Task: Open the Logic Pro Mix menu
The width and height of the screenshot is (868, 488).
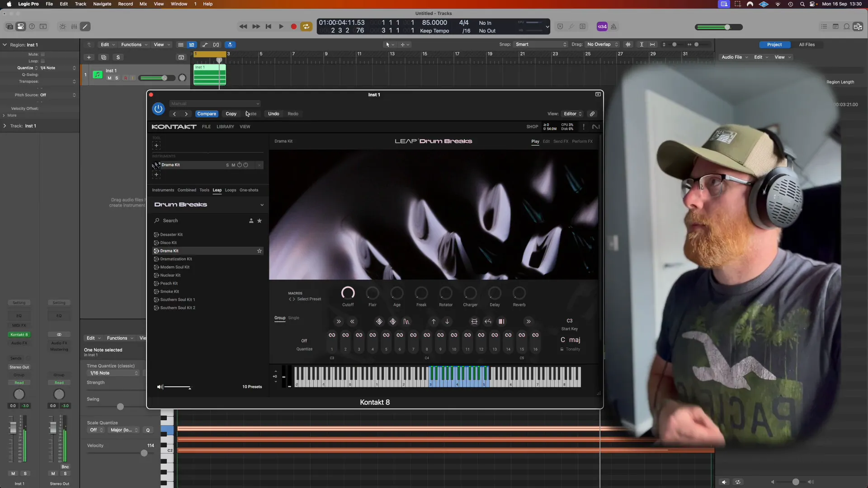Action: click(x=143, y=4)
